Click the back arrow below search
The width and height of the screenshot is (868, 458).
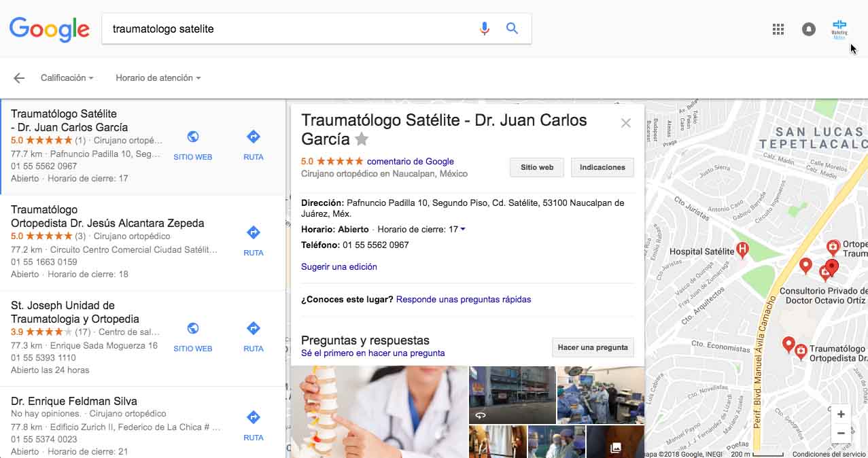pos(19,78)
